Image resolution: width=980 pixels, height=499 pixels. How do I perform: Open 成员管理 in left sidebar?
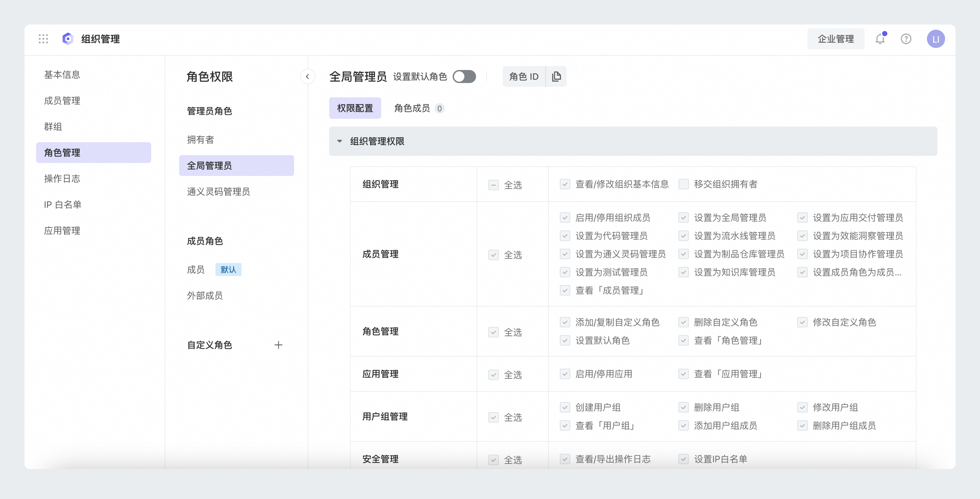(x=94, y=100)
